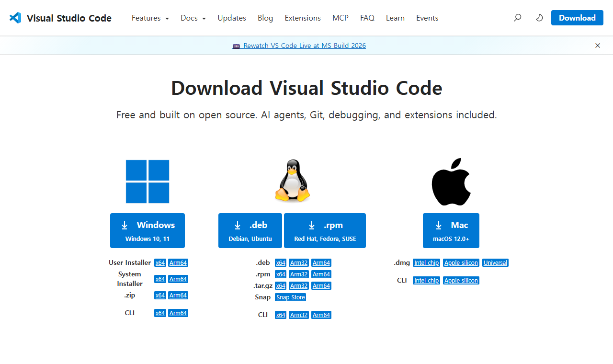Toggle dark theme with moon icon
The height and width of the screenshot is (364, 613).
tap(539, 18)
